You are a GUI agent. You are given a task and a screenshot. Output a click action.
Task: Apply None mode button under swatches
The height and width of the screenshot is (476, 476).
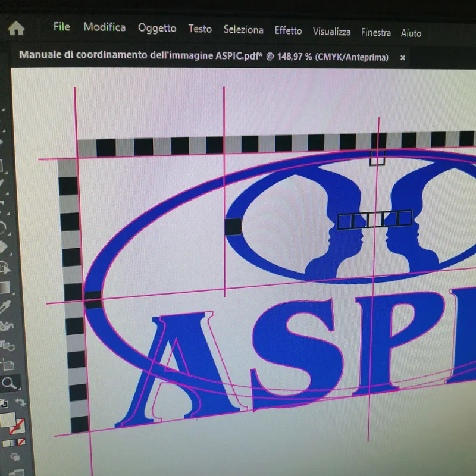(21, 442)
